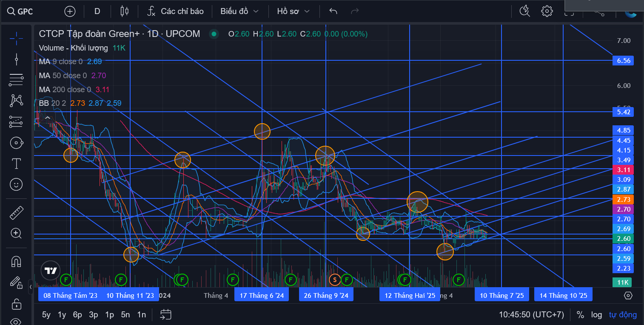Click the 2.23 price label
This screenshot has width=644, height=325.
click(x=623, y=268)
